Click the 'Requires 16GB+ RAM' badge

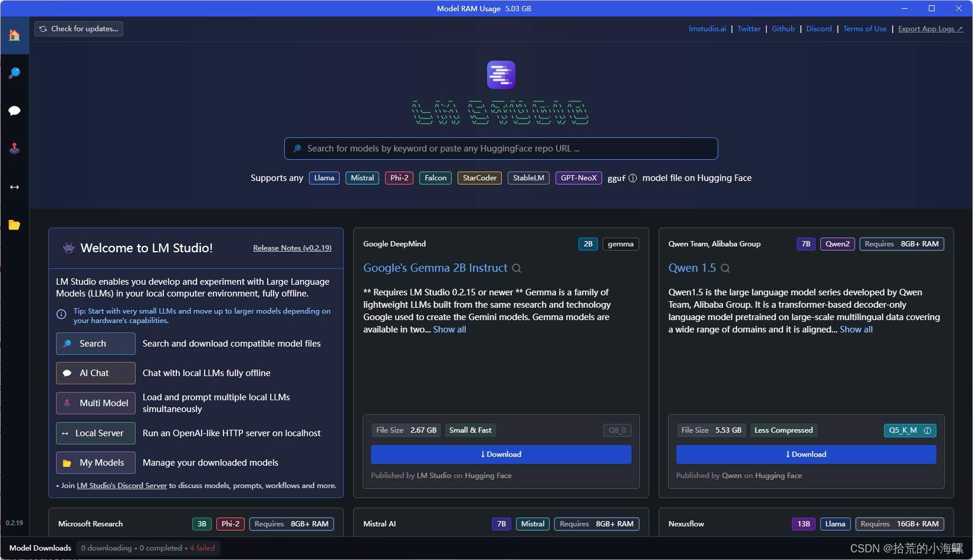[x=900, y=524]
